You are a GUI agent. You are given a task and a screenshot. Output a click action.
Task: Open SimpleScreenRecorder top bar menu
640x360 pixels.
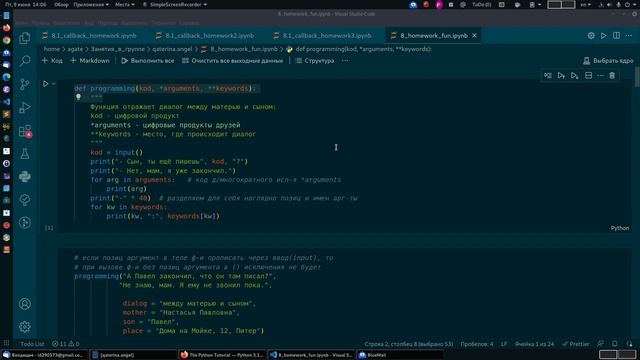tap(175, 4)
